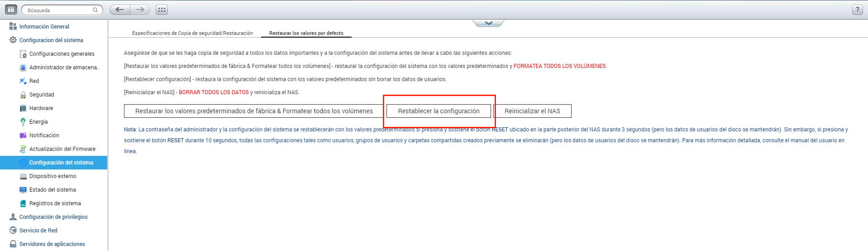
Task: Select Restaurar los valores por defecto tab
Action: pos(306,33)
